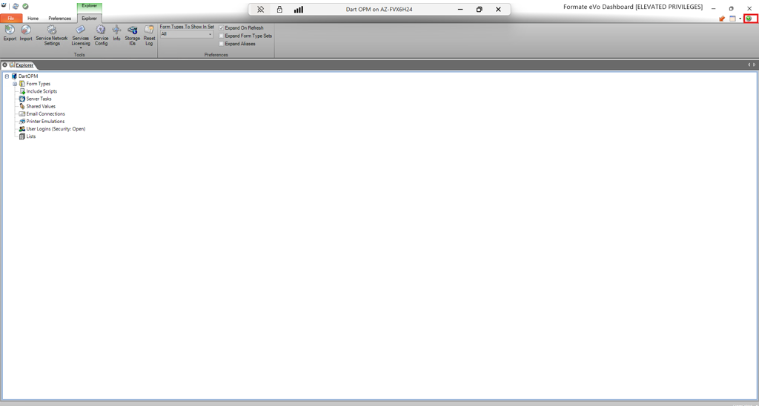Collapse the DartOPM root node

click(7, 76)
